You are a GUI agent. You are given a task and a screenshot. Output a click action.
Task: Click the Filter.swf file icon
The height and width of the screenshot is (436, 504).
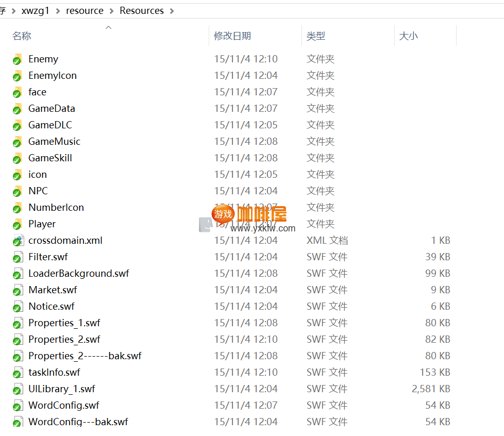coord(18,257)
